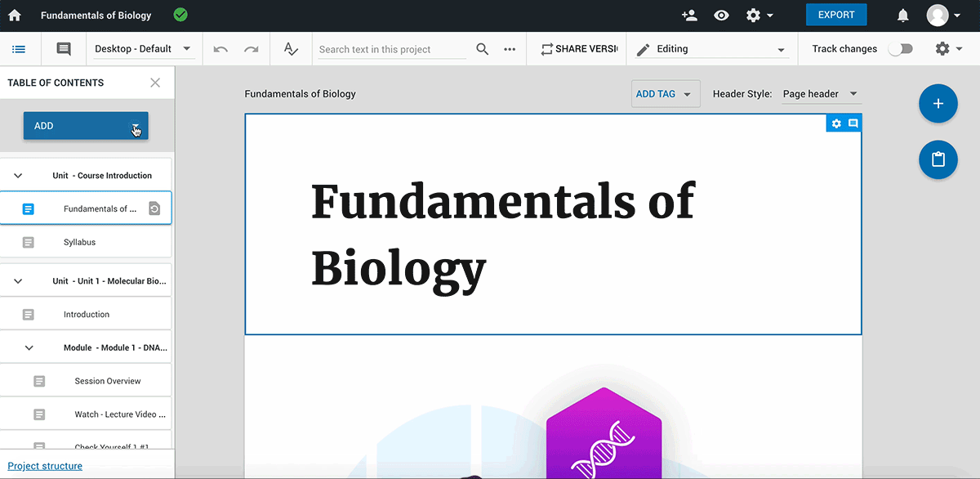980x479 pixels.
Task: Click the SHARE VERSION button
Action: (x=578, y=49)
